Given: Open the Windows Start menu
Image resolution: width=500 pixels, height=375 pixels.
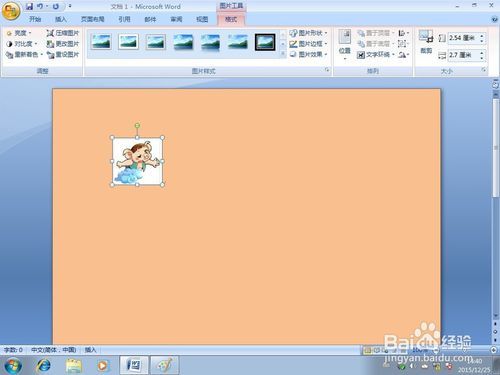Looking at the screenshot, I should click(13, 366).
